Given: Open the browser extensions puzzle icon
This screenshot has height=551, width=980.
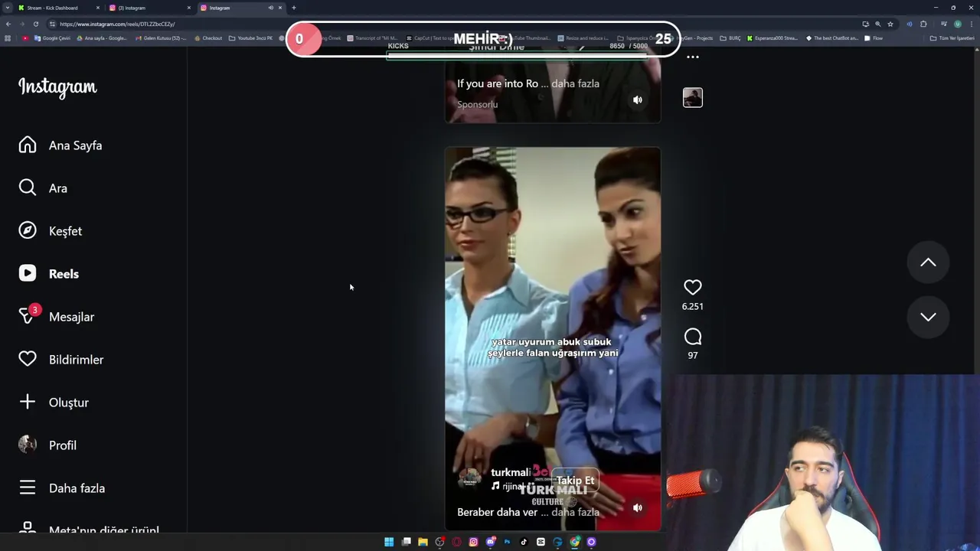Looking at the screenshot, I should (923, 24).
